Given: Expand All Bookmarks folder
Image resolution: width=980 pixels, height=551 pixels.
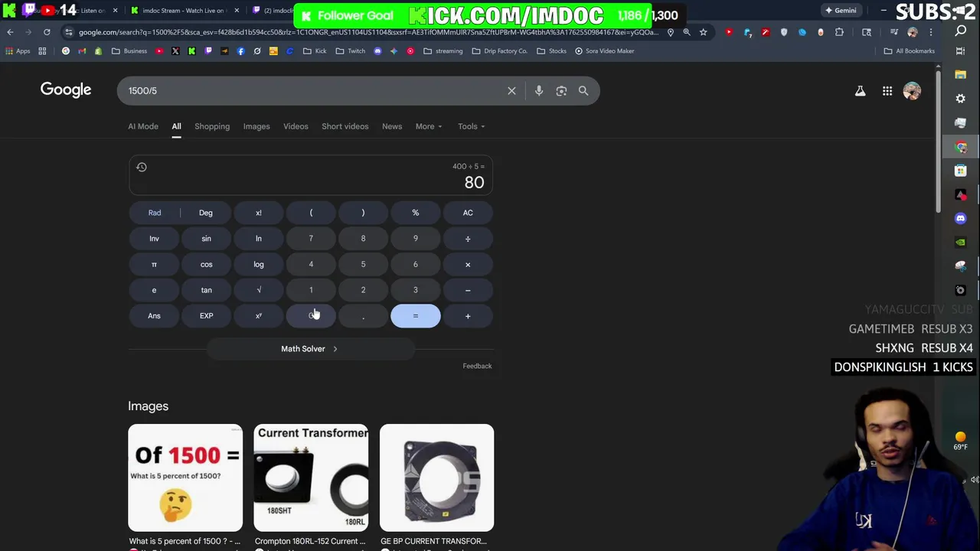Looking at the screenshot, I should pos(910,51).
